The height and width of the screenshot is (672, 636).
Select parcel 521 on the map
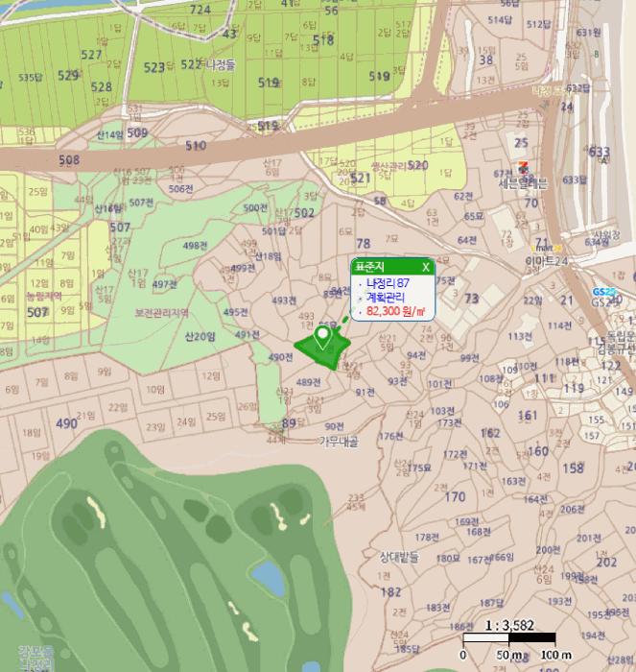click(x=360, y=178)
